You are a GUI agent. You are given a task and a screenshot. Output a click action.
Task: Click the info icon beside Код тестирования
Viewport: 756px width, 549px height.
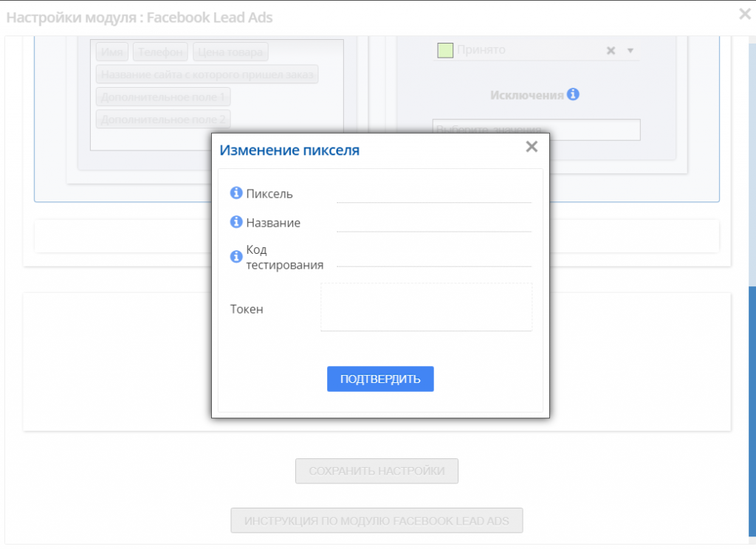pyautogui.click(x=236, y=257)
